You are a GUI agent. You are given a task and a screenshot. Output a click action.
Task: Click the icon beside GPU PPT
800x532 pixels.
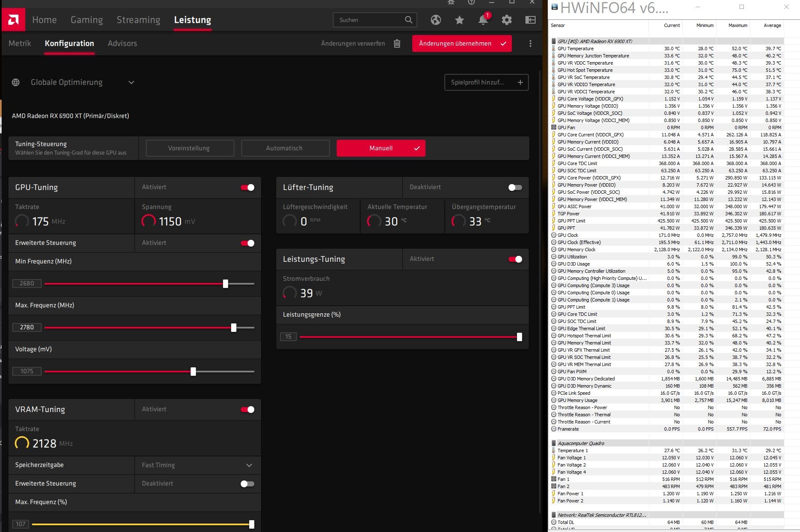(x=554, y=228)
